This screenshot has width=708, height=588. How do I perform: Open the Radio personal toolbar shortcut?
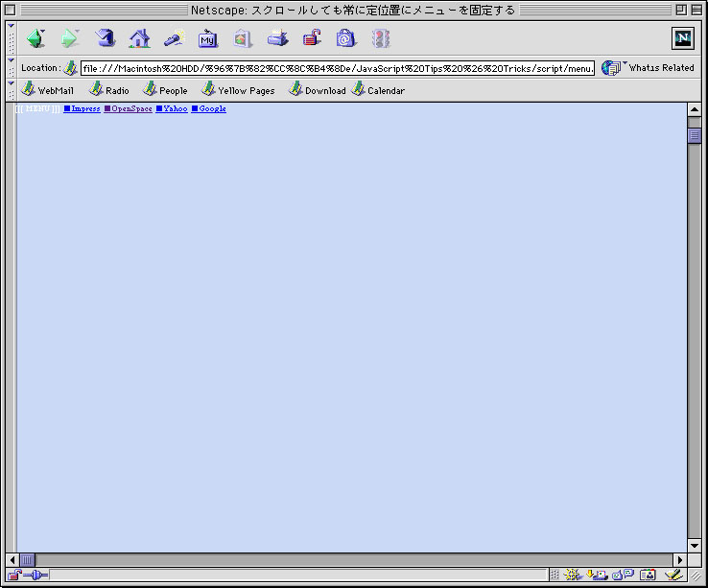(108, 89)
